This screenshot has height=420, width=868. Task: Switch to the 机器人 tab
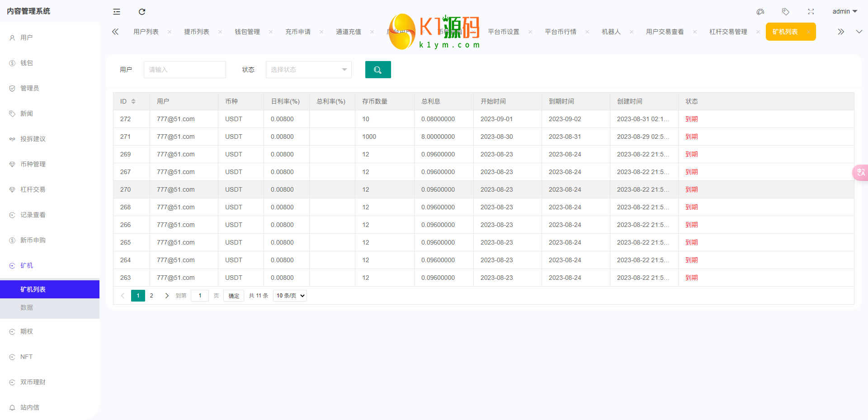click(x=611, y=32)
